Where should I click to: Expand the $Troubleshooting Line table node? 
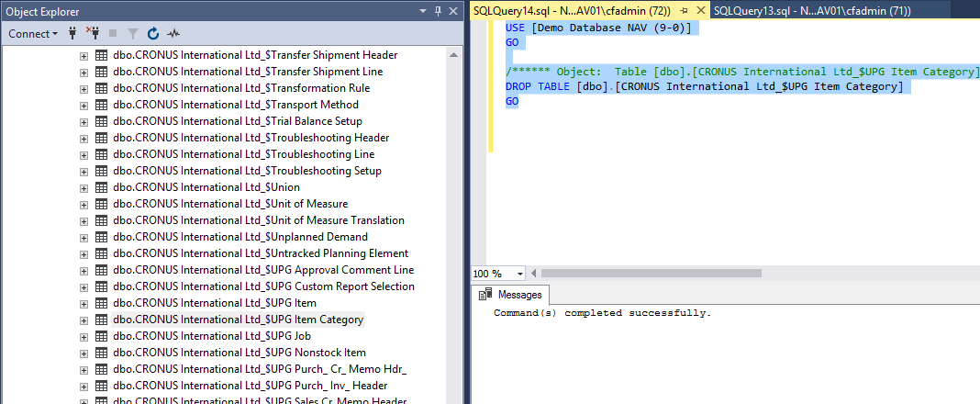pyautogui.click(x=84, y=155)
